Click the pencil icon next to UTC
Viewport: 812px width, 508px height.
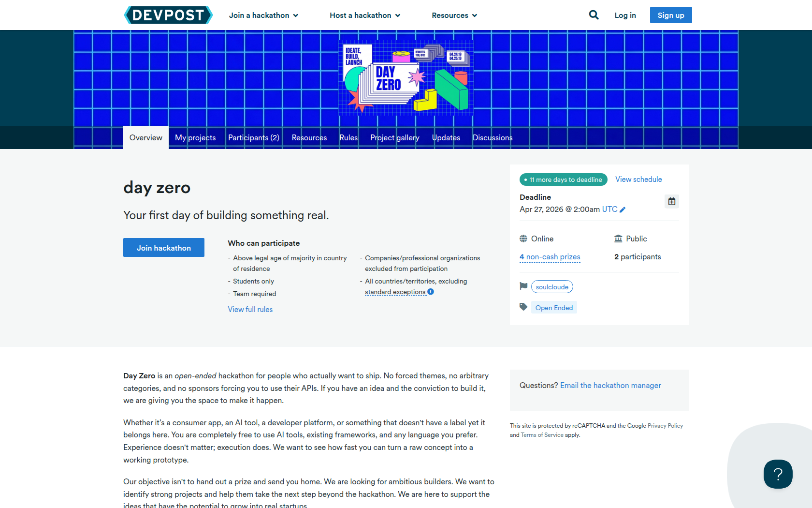pos(623,209)
